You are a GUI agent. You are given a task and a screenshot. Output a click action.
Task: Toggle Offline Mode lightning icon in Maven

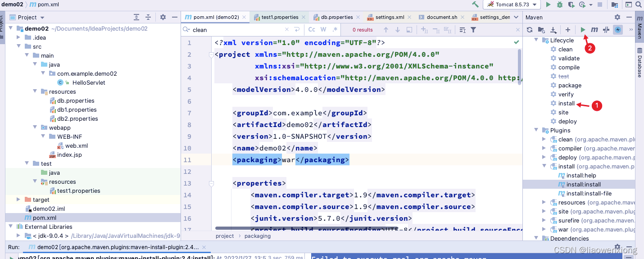tap(618, 30)
